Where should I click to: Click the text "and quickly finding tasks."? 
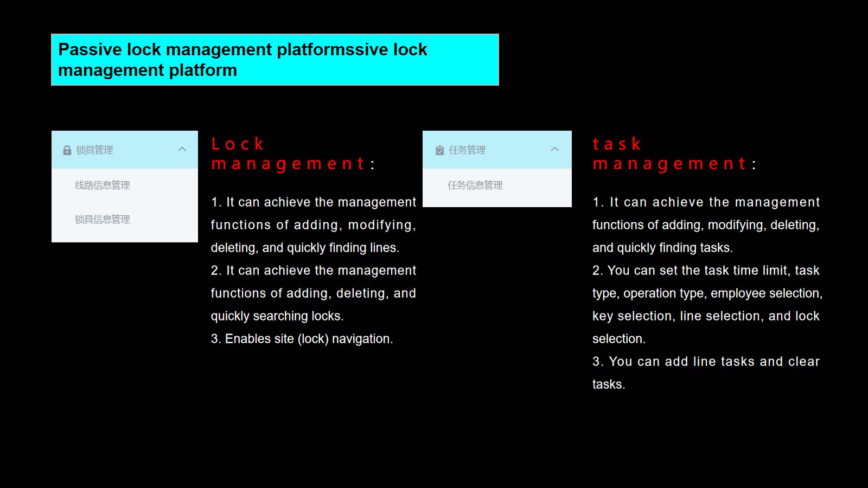[662, 248]
